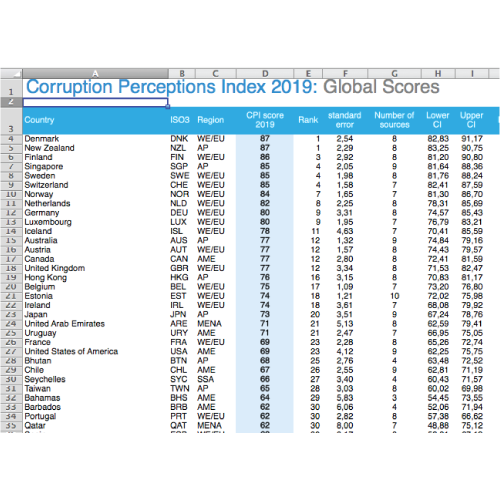Click ISO3 code 'SGP'

pyautogui.click(x=179, y=166)
